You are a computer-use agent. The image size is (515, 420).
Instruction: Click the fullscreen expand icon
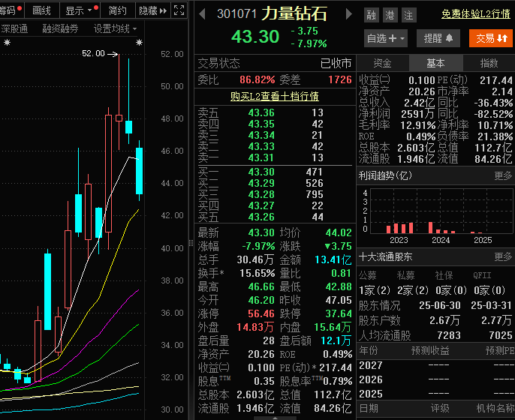179,10
